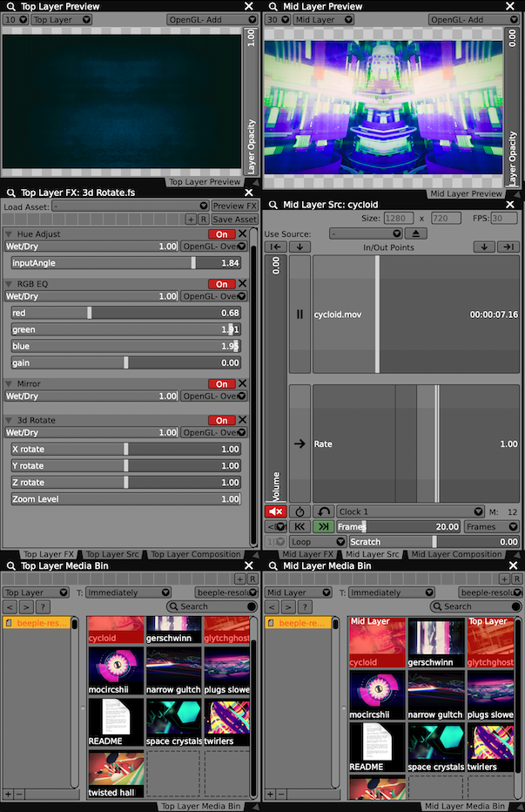
Task: Toggle the RGB EQ effect On button
Action: coord(221,284)
